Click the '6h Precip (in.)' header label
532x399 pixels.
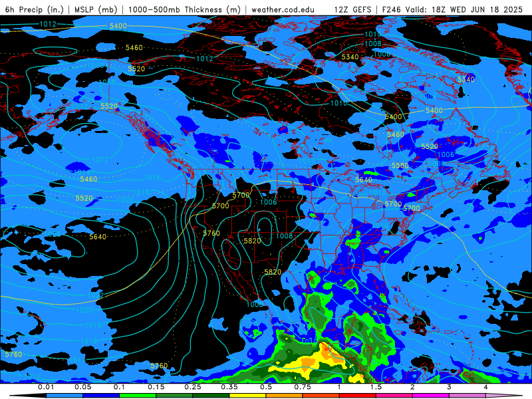[35, 9]
